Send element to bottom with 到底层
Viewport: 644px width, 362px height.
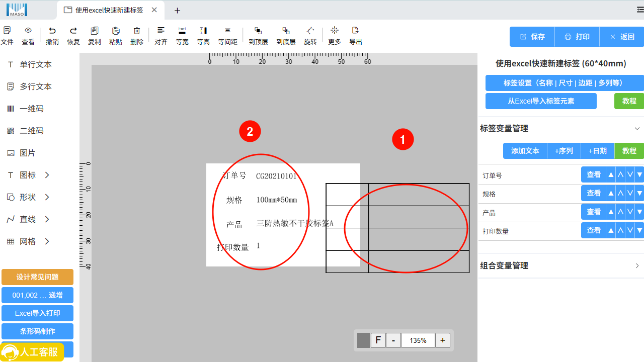coord(286,36)
